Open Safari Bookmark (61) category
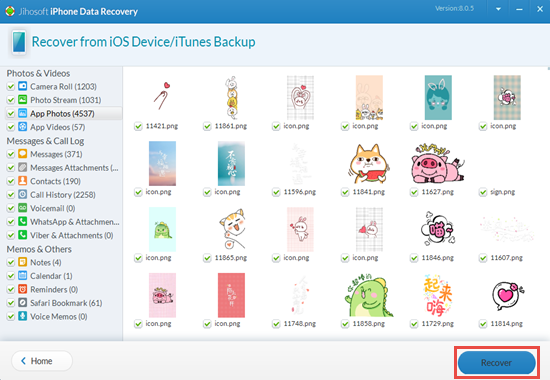 tap(66, 303)
